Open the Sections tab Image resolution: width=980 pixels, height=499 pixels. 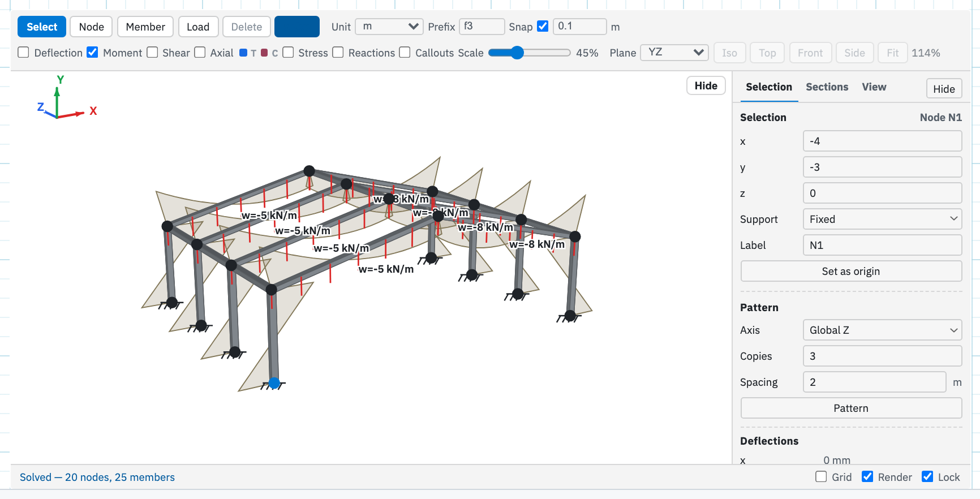(827, 87)
